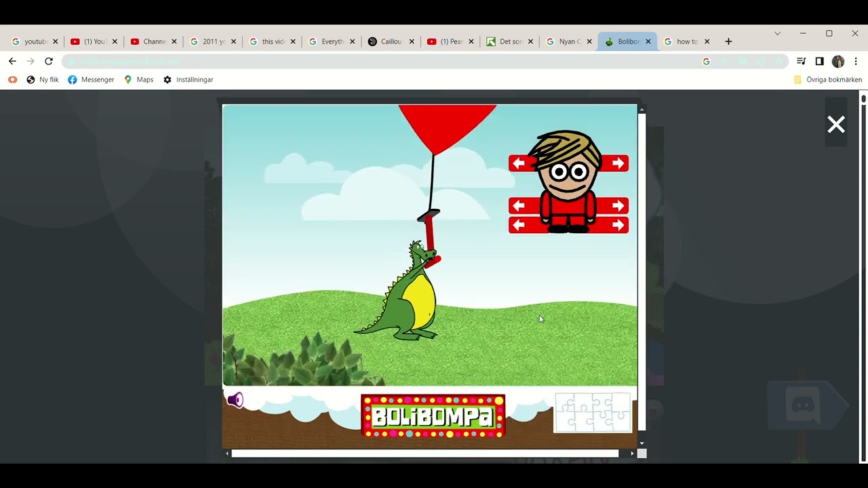This screenshot has height=488, width=868.
Task: Minimize the browser window
Action: click(803, 33)
